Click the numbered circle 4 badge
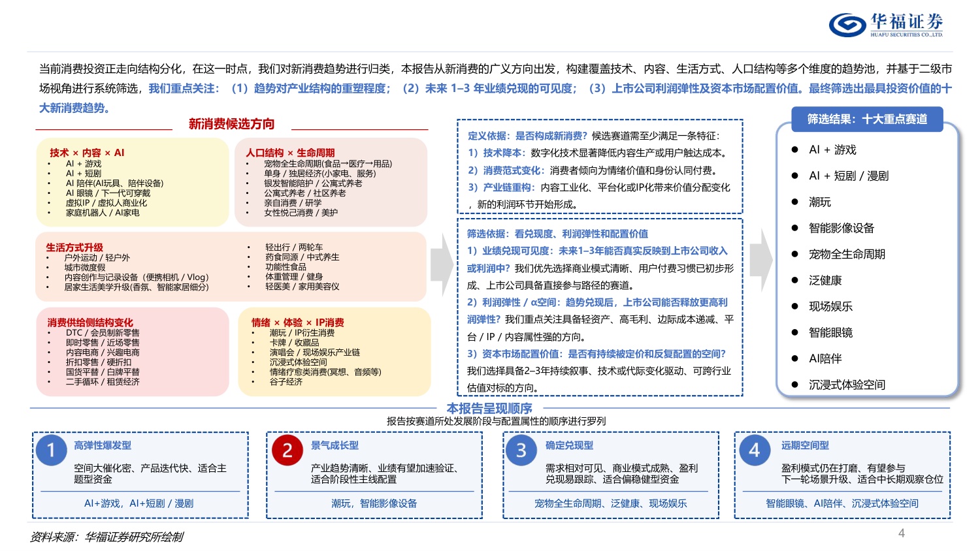This screenshot has width=980, height=551. [755, 450]
